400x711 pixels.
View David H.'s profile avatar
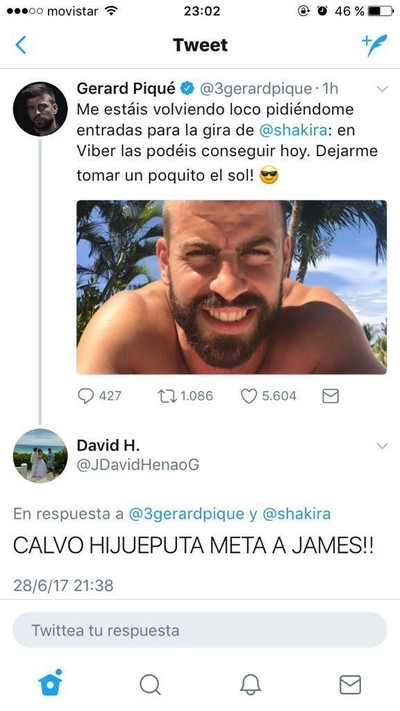40,456
